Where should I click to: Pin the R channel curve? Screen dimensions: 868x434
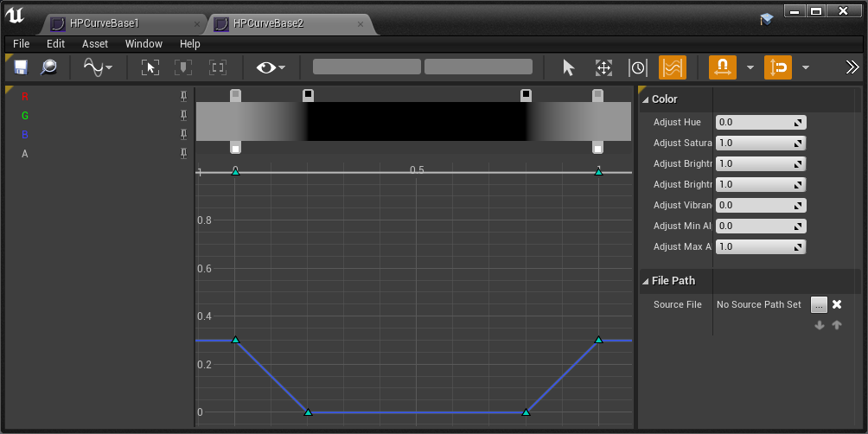pyautogui.click(x=184, y=97)
